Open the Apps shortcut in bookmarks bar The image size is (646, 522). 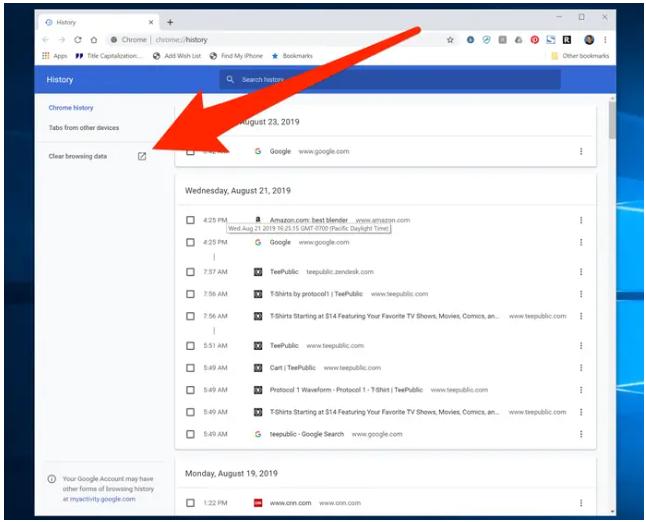(55, 56)
